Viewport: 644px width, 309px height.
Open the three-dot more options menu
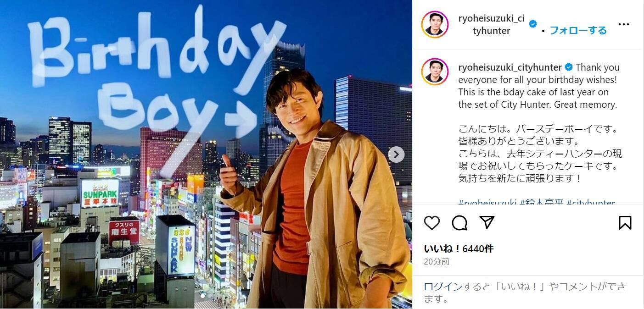pyautogui.click(x=623, y=24)
